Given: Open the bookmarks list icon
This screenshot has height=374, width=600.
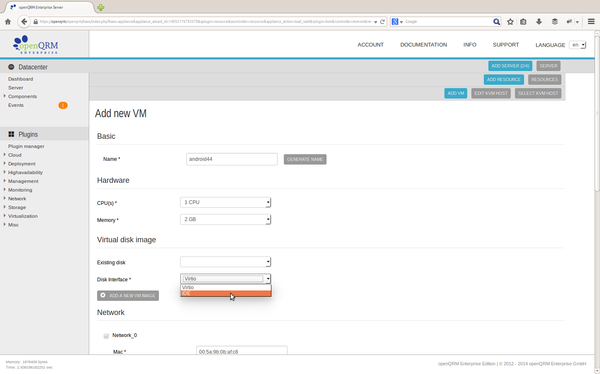Looking at the screenshot, I should click(523, 22).
